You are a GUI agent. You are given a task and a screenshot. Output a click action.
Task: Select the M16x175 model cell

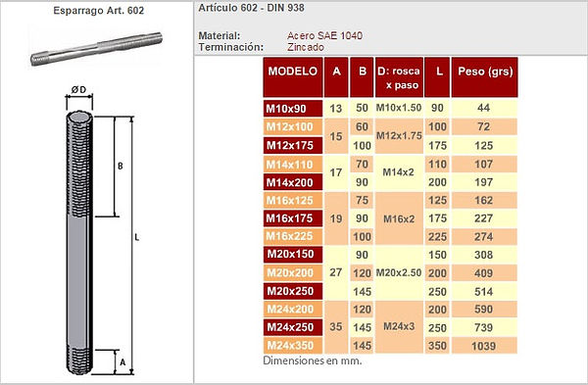(293, 218)
